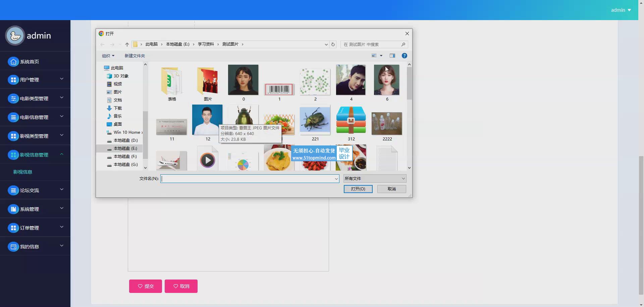
Task: Click the admin duck avatar in sidebar
Action: (15, 36)
